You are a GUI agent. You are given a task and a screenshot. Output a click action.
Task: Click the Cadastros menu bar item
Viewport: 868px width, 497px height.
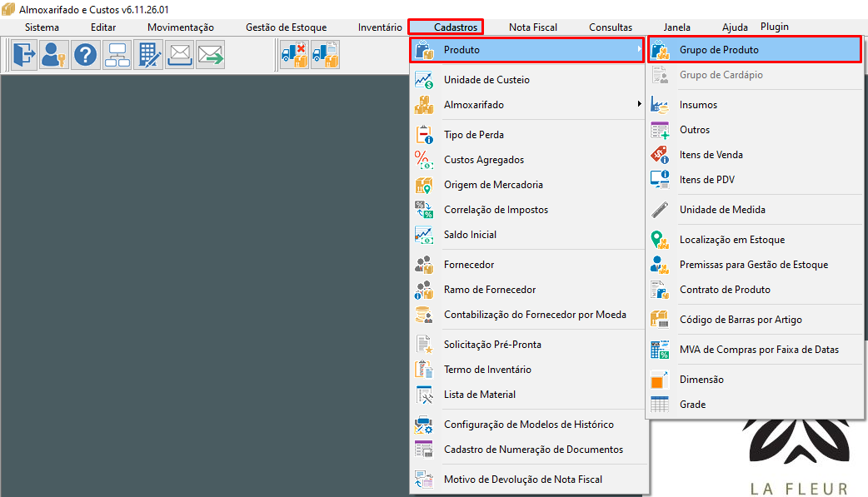point(446,27)
